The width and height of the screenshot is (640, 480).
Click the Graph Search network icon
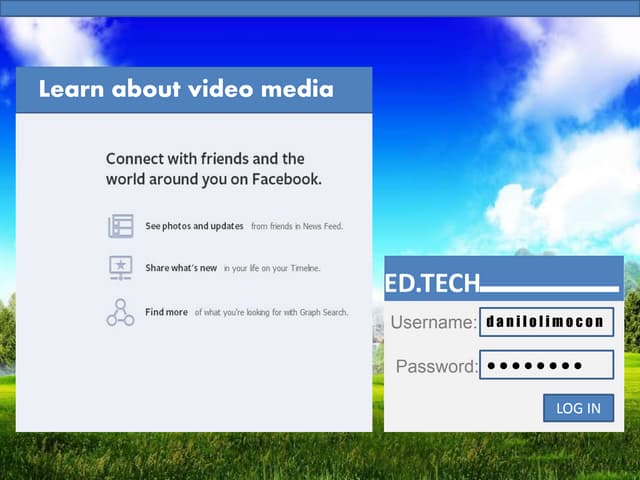tap(121, 312)
